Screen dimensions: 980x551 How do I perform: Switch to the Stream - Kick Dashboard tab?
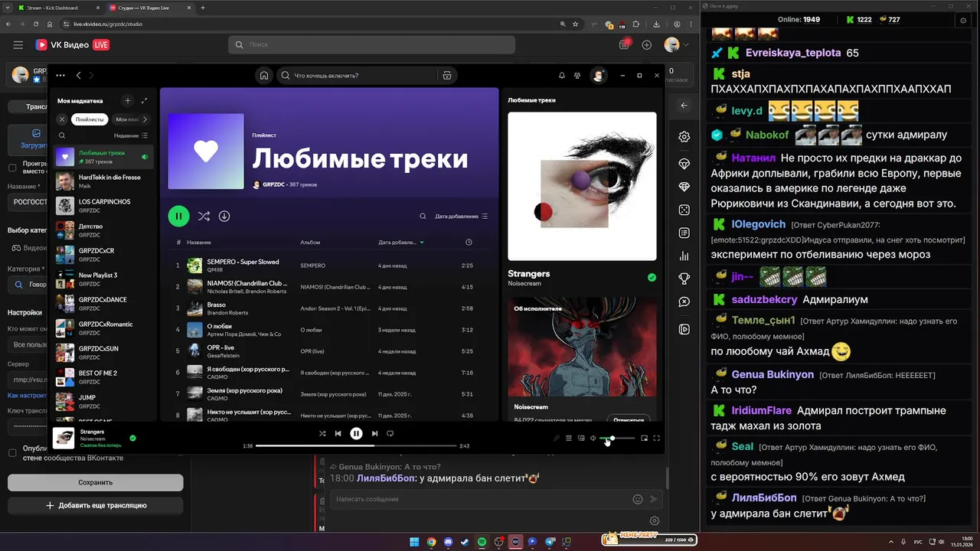[x=57, y=8]
